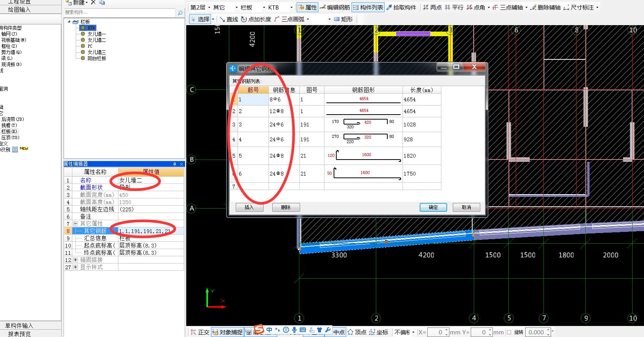Screen dimensions: 644x337
Task: Select 栏板(K) in component type list
Action: click(x=9, y=131)
